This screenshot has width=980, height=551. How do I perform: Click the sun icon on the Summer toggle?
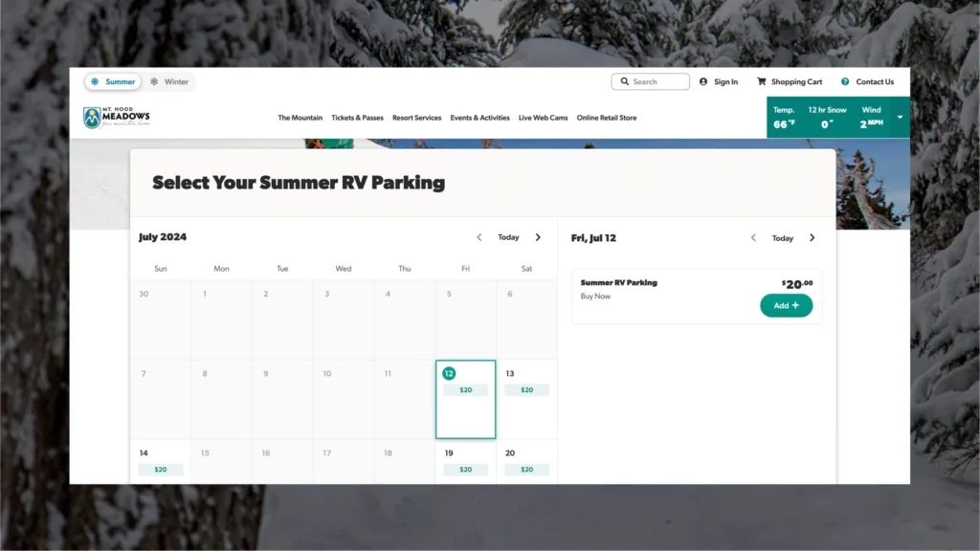(95, 81)
